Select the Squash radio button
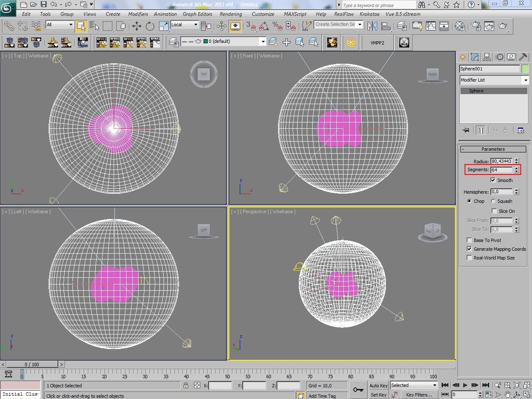532x399 pixels. click(x=493, y=201)
